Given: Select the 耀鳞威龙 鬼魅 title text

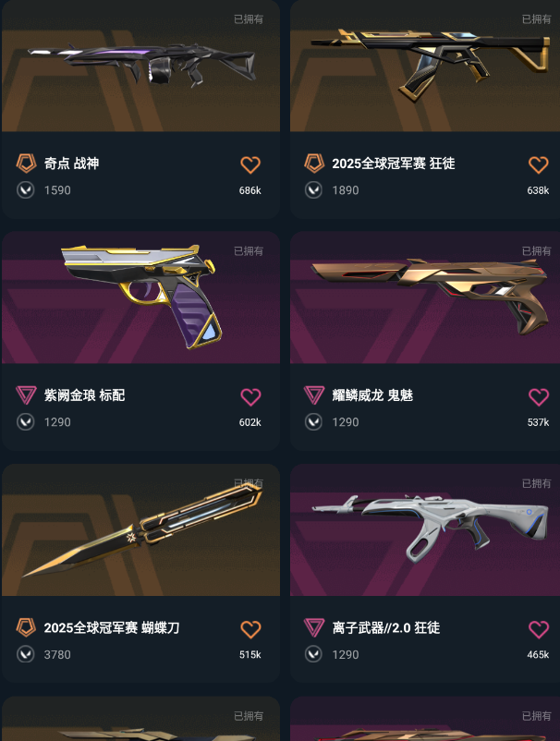Looking at the screenshot, I should [372, 395].
